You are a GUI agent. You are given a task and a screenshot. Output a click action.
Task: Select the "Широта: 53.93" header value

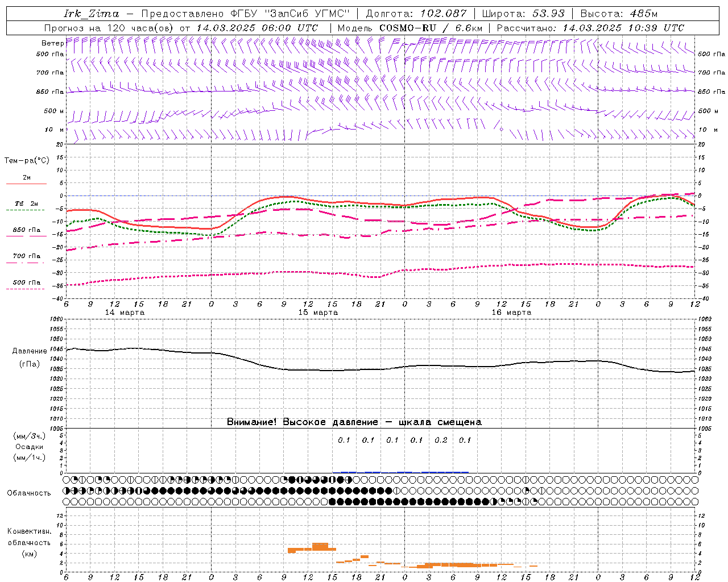coord(523,14)
